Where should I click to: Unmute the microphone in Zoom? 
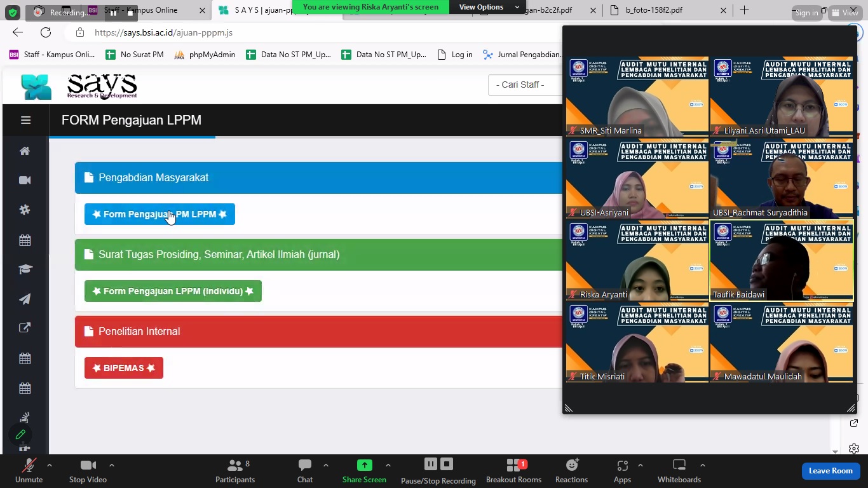(29, 471)
